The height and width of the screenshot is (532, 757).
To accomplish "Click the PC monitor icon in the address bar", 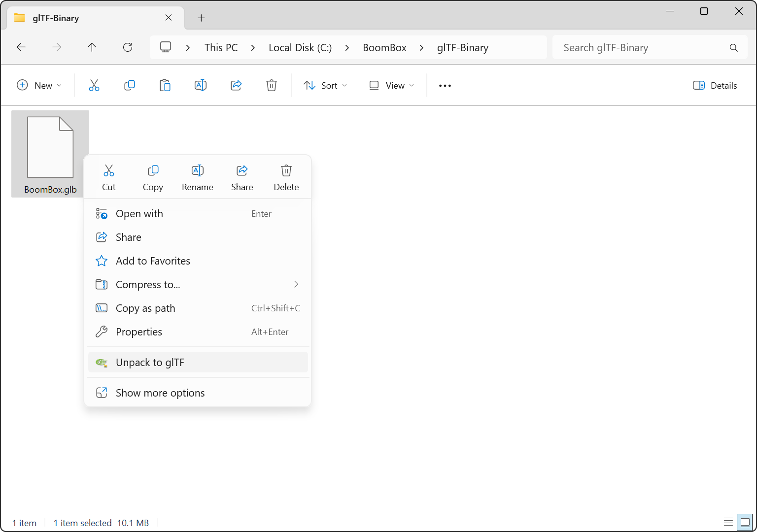I will 166,47.
